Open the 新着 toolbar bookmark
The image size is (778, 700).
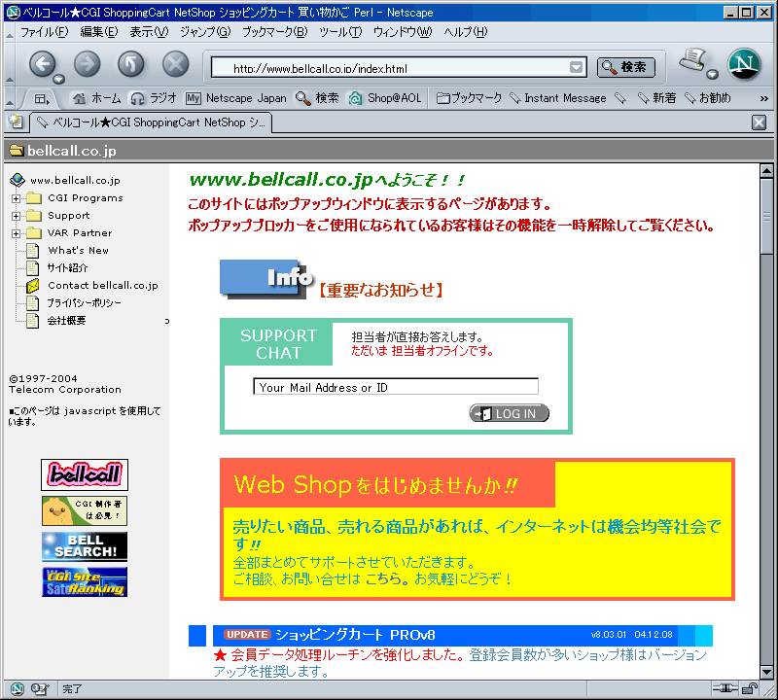[x=657, y=98]
